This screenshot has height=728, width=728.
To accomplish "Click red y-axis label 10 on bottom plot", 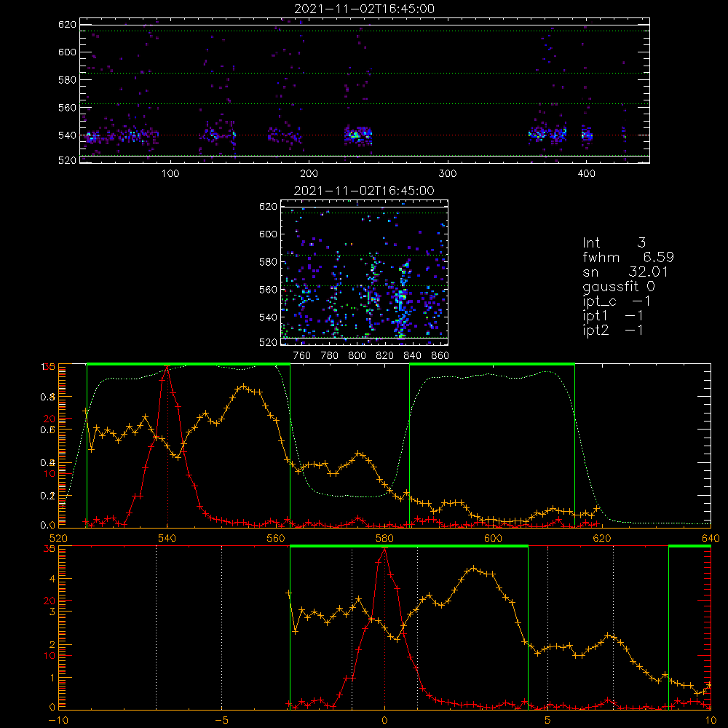I will [50, 656].
